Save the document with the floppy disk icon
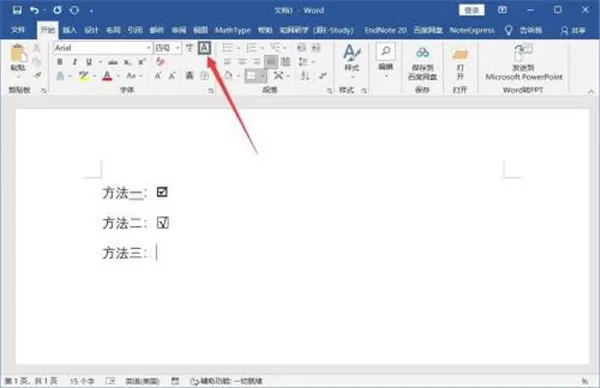600x388 pixels. point(17,10)
